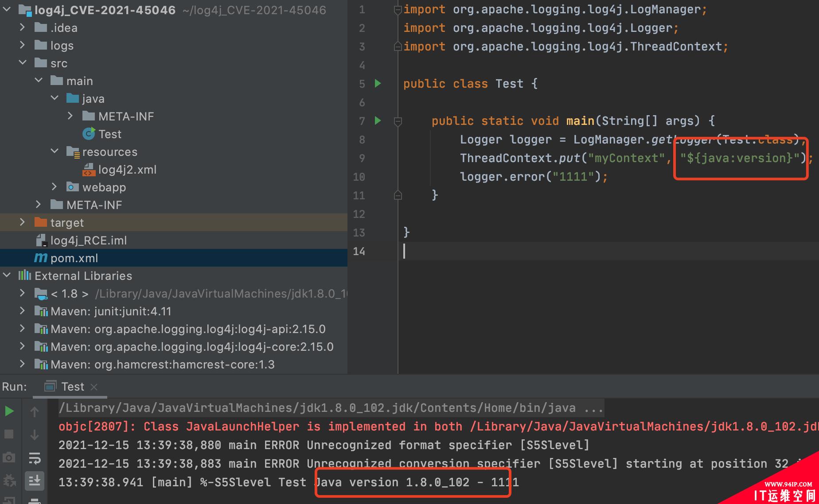Collapse External Libraries node

point(7,275)
